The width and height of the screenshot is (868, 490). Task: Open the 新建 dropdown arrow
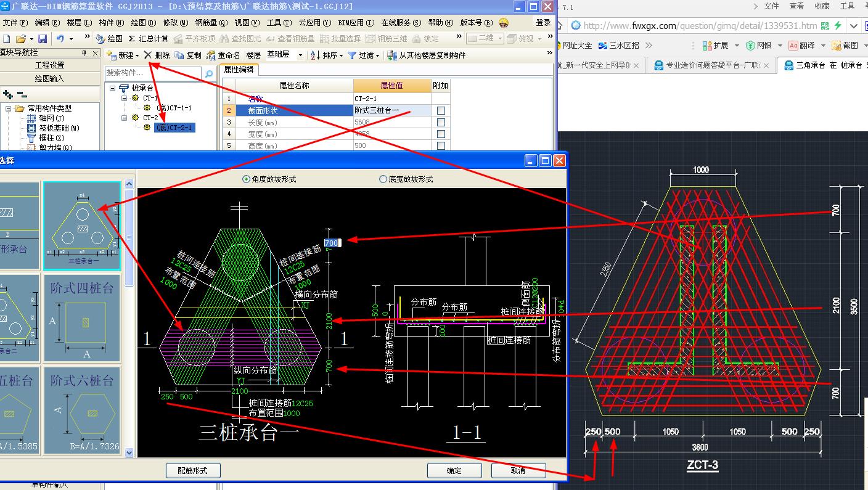pyautogui.click(x=137, y=55)
